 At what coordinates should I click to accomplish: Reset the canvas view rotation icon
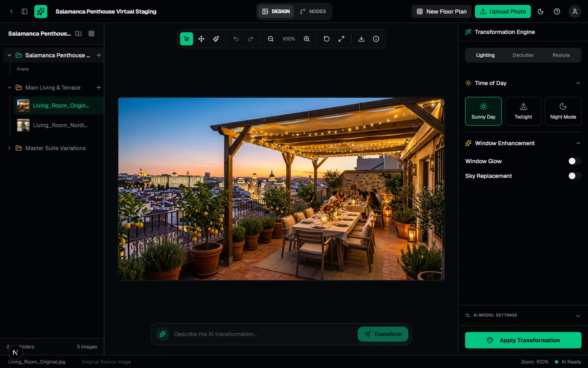[x=327, y=39]
